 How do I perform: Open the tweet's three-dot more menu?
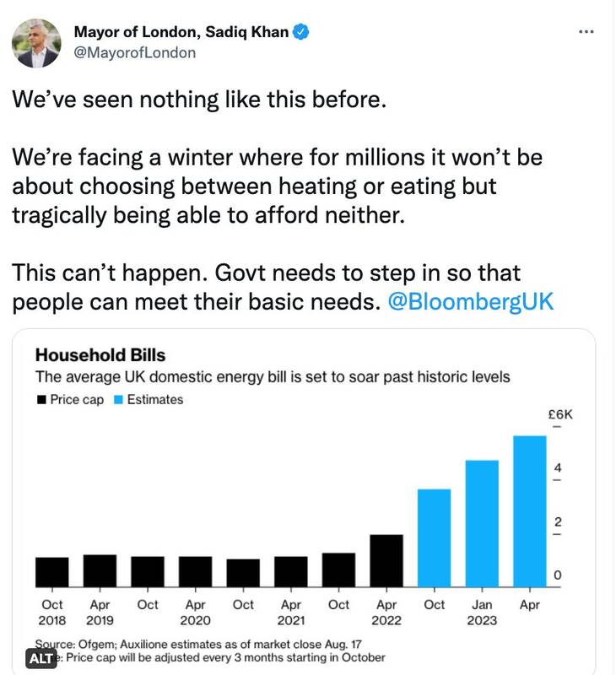[x=586, y=32]
